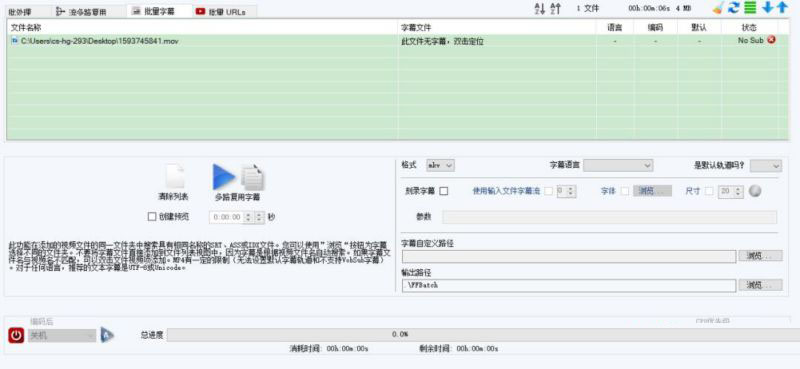Click the gray font color ball
Viewport: 800px width, 369px height.
point(755,191)
